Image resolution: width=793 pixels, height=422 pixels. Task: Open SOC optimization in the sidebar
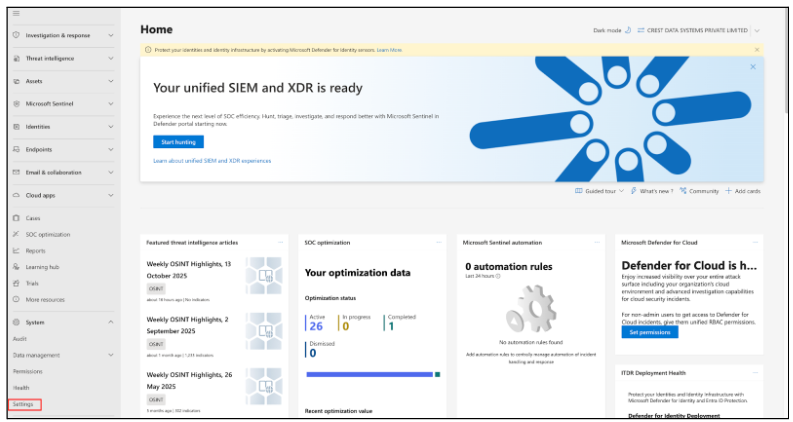47,234
